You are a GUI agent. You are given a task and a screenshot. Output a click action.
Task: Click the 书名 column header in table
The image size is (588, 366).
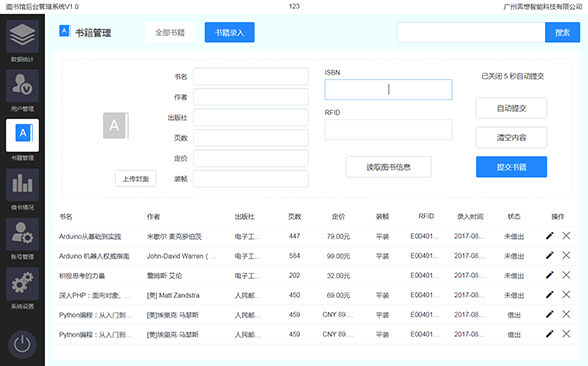click(x=66, y=216)
